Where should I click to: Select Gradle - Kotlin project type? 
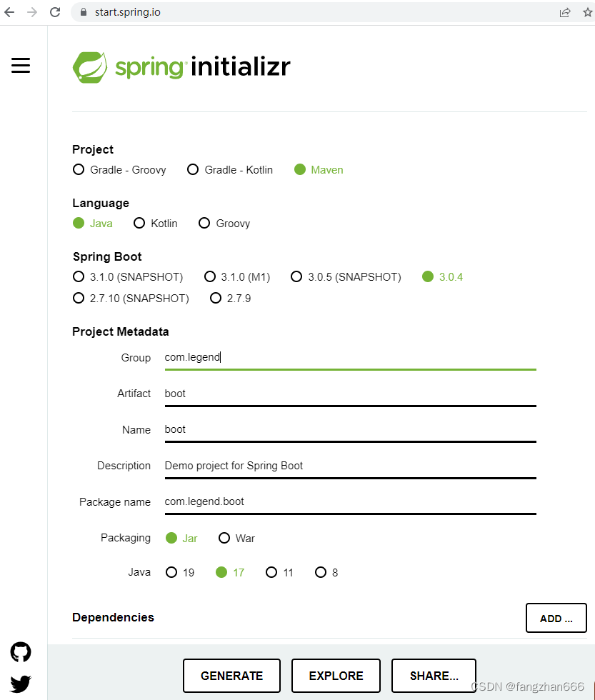coord(230,170)
